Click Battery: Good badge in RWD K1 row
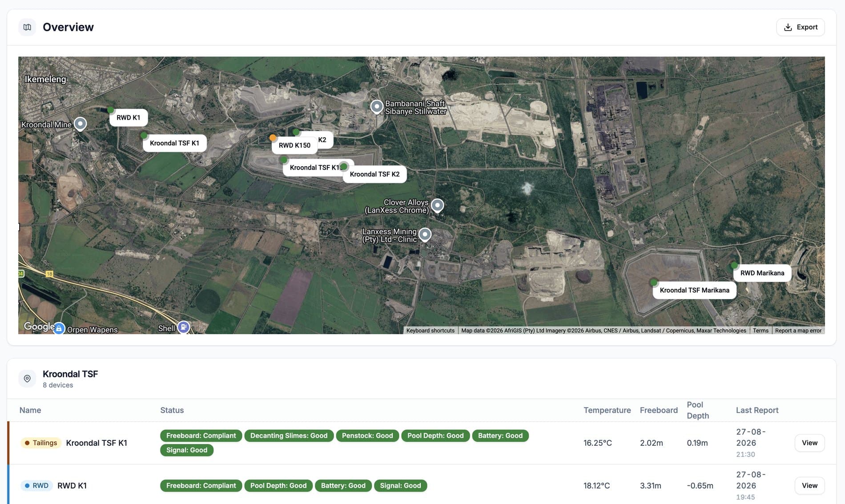This screenshot has width=845, height=504. [x=343, y=486]
